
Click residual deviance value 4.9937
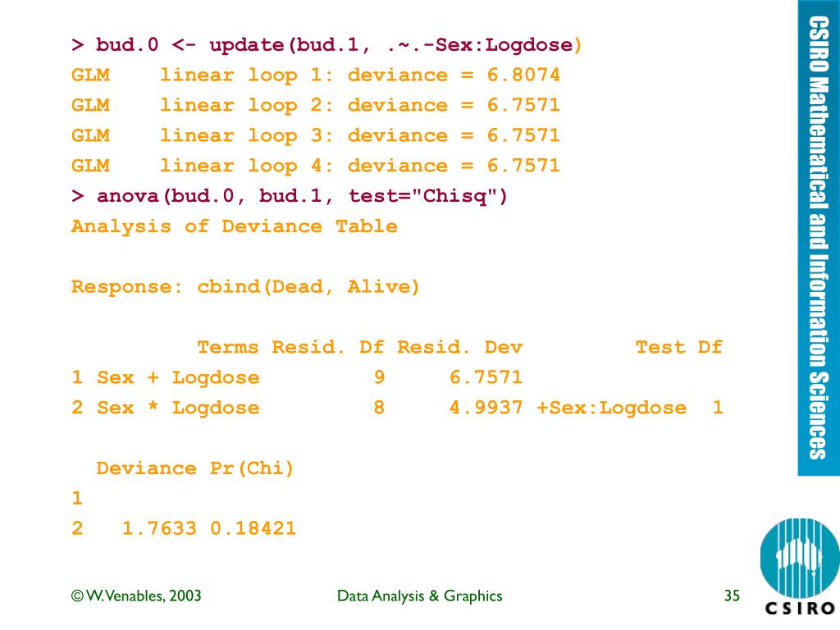click(x=486, y=408)
